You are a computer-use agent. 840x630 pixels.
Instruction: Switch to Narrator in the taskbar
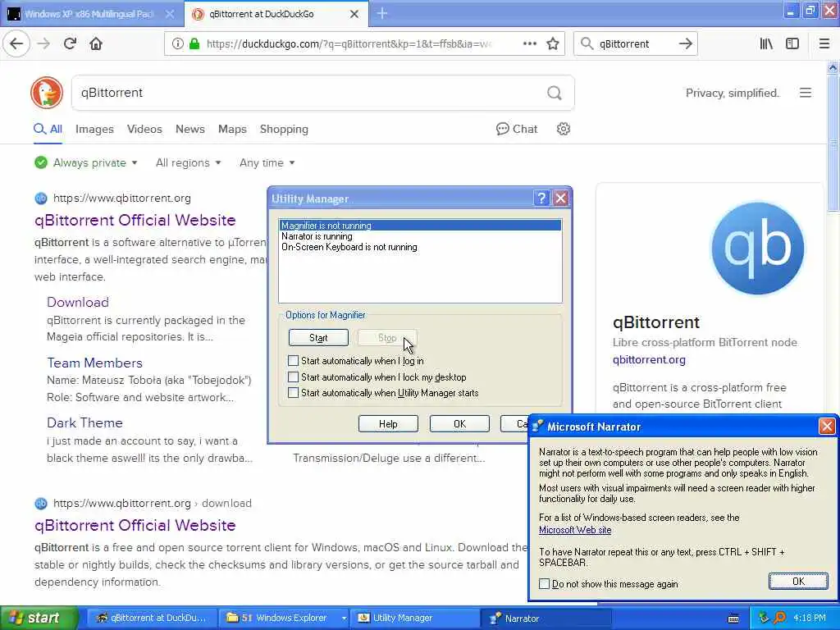tap(547, 619)
